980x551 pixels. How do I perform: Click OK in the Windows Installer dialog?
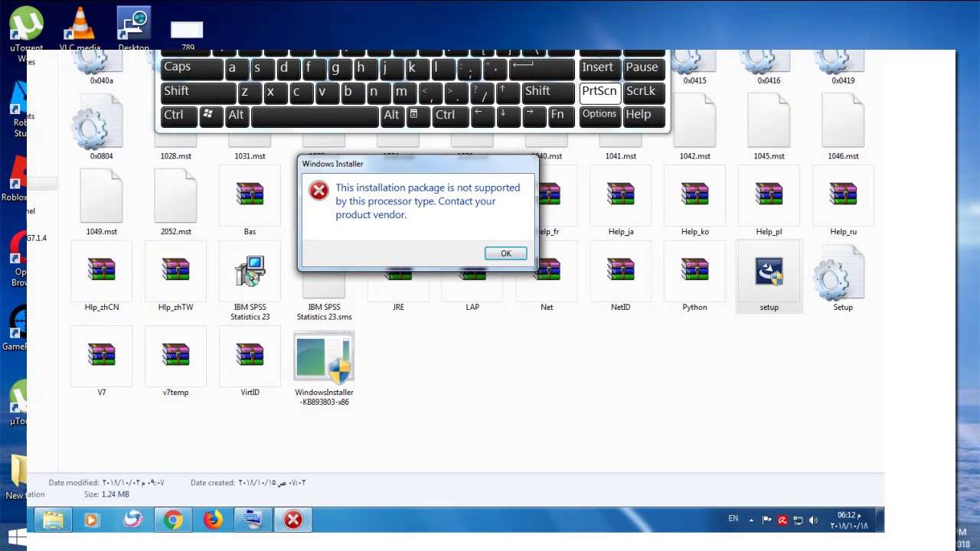[x=505, y=253]
